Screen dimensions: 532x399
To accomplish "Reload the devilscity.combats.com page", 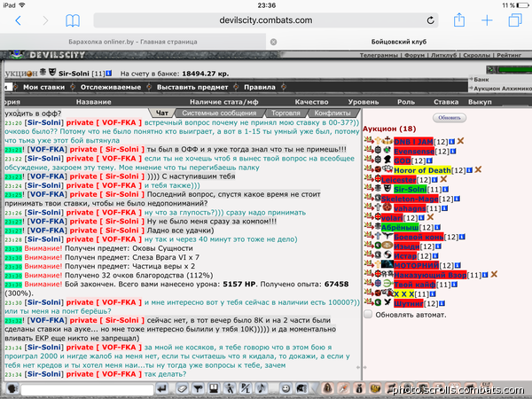I will (x=430, y=20).
